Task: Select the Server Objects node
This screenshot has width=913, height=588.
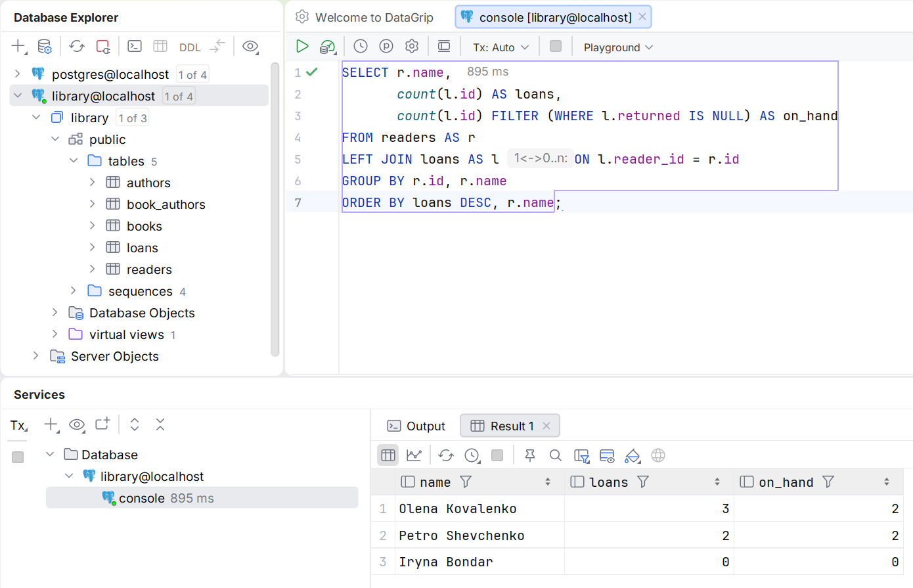Action: click(114, 356)
